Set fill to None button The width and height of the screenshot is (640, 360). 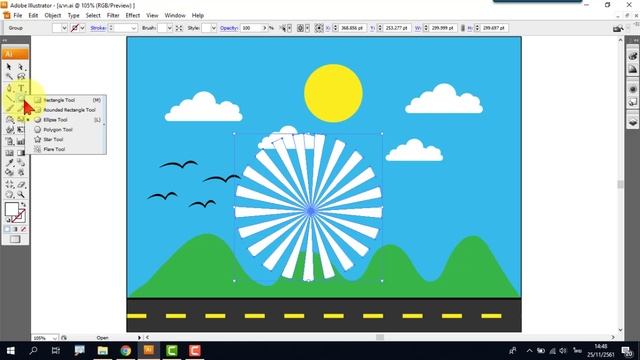tap(23, 229)
